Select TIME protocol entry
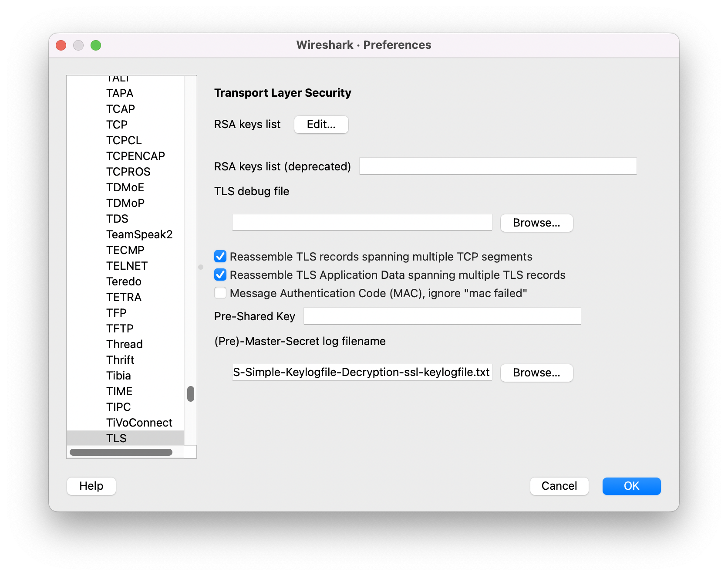 pyautogui.click(x=125, y=391)
